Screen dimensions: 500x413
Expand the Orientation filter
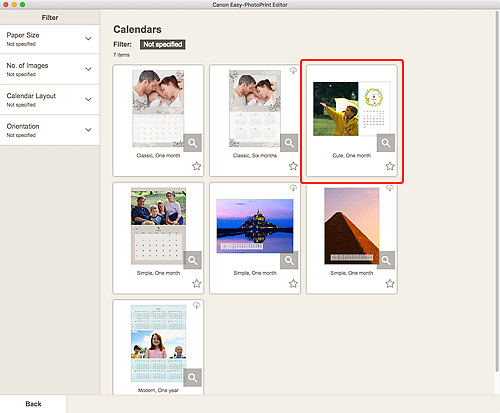click(x=50, y=130)
